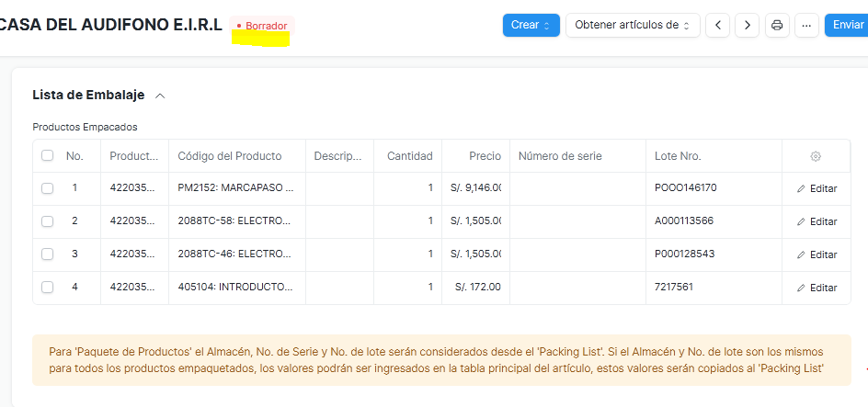
Task: Click the Lote Nro. column header
Action: pyautogui.click(x=678, y=156)
